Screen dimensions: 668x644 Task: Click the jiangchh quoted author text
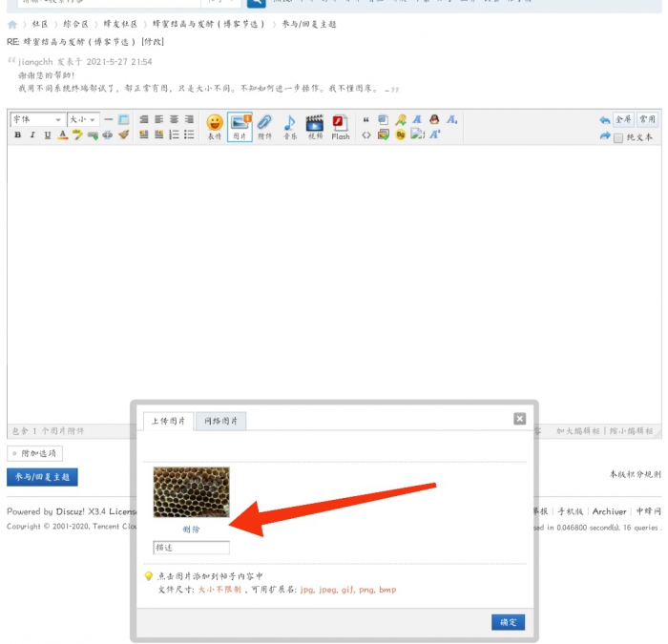(x=35, y=62)
